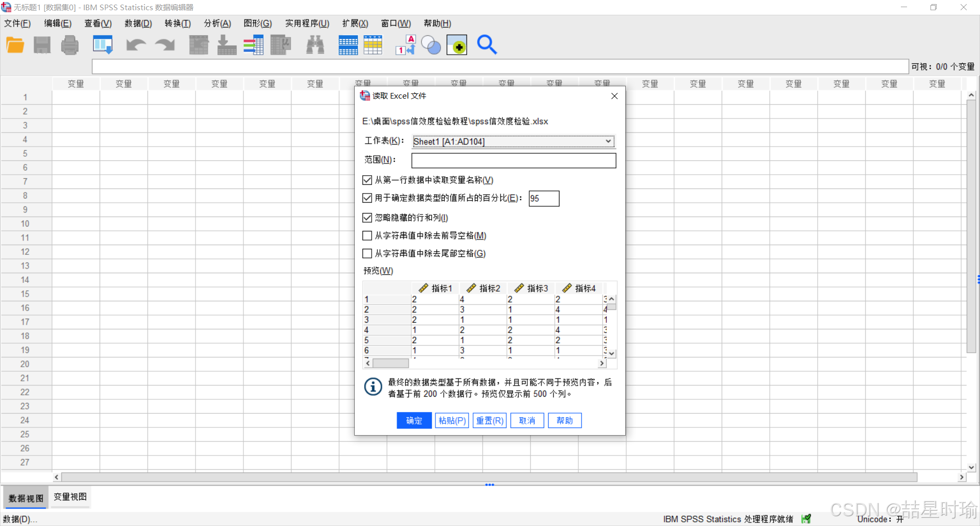Image resolution: width=980 pixels, height=526 pixels.
Task: Toggle the Value labels icon
Action: [406, 45]
